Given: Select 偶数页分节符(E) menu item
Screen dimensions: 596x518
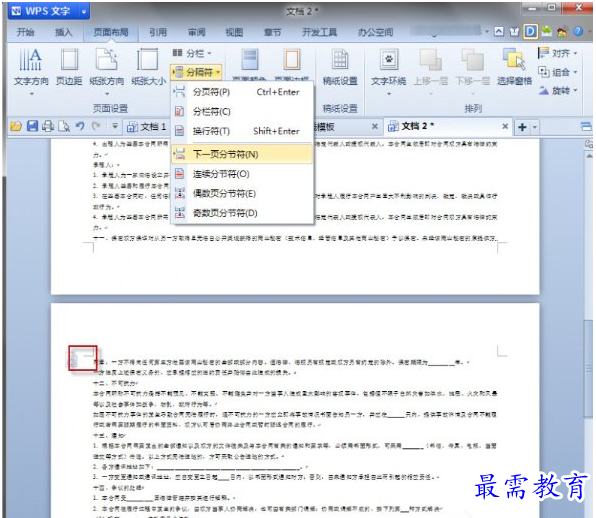Looking at the screenshot, I should (242, 193).
